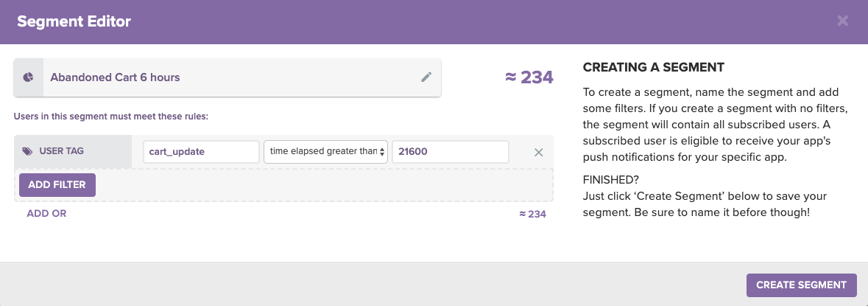
Task: Focus the 21600 value field
Action: point(450,151)
